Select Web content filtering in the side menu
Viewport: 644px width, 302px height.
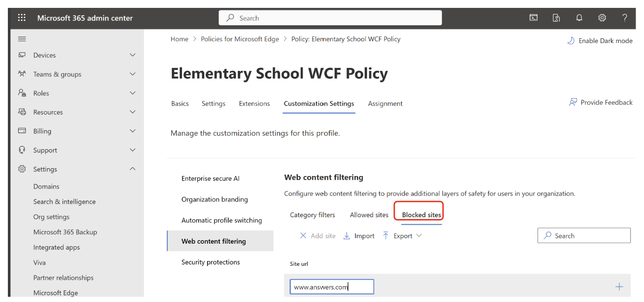pos(214,241)
